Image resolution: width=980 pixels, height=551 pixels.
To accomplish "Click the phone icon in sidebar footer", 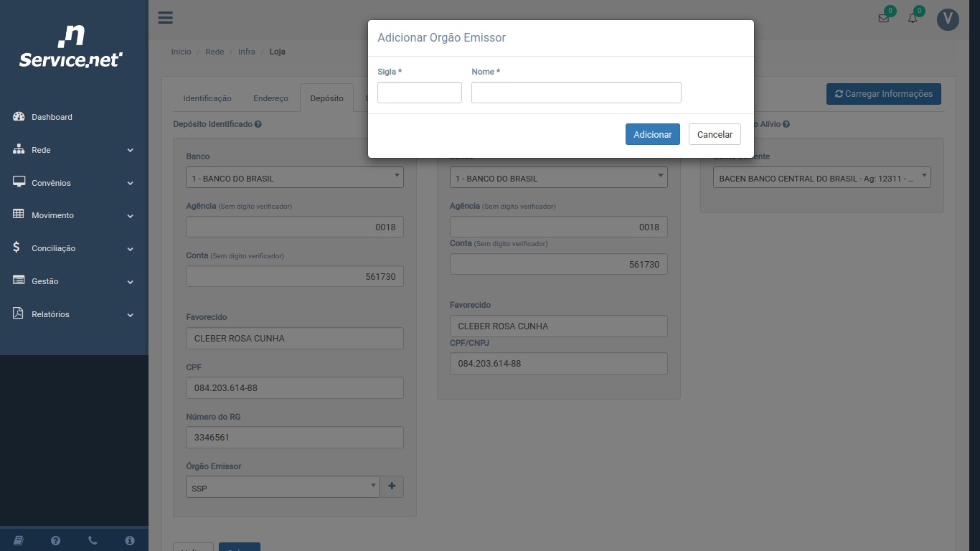I will 93,540.
